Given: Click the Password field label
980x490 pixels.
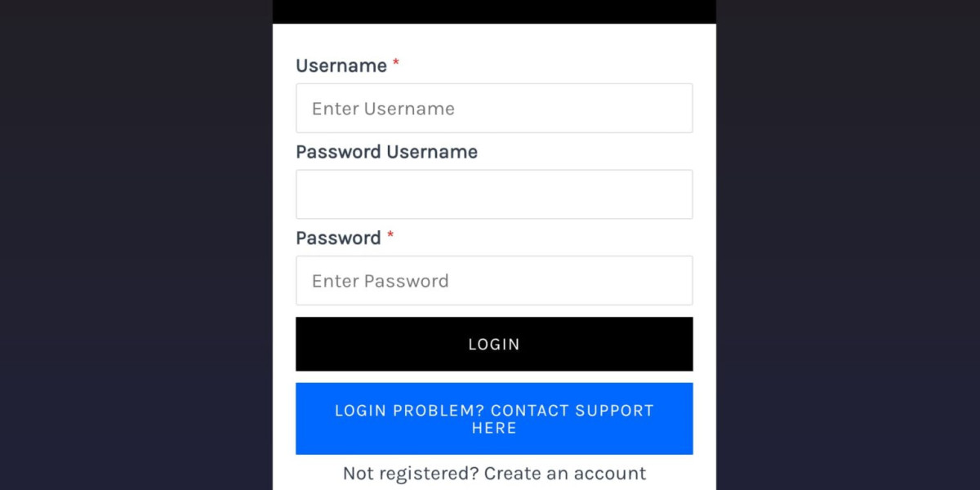Looking at the screenshot, I should 338,238.
